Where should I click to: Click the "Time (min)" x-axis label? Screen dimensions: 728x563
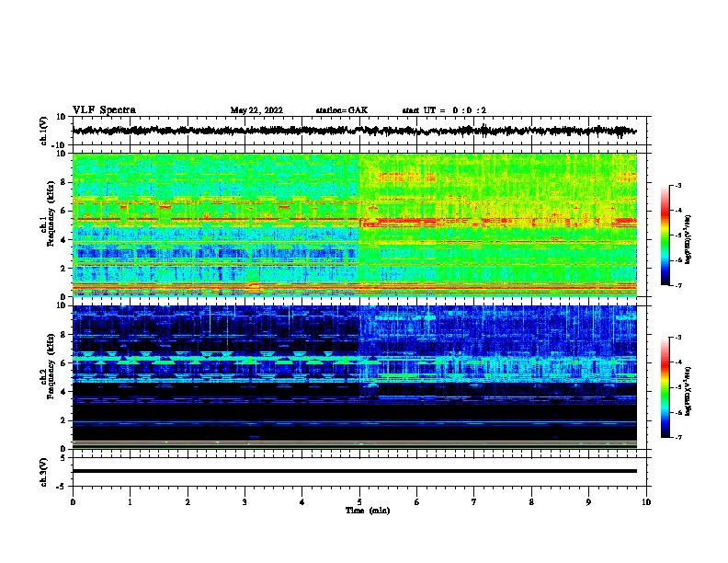point(368,511)
